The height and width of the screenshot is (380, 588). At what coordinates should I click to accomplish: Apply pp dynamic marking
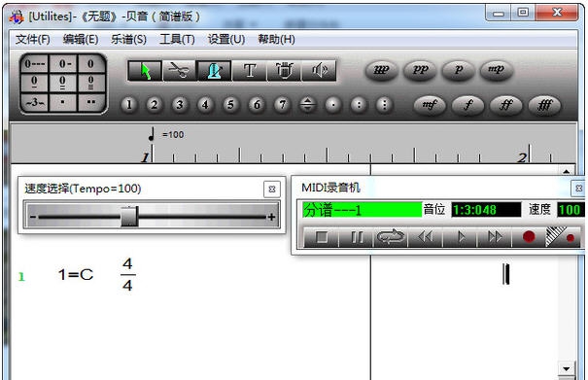(x=420, y=70)
